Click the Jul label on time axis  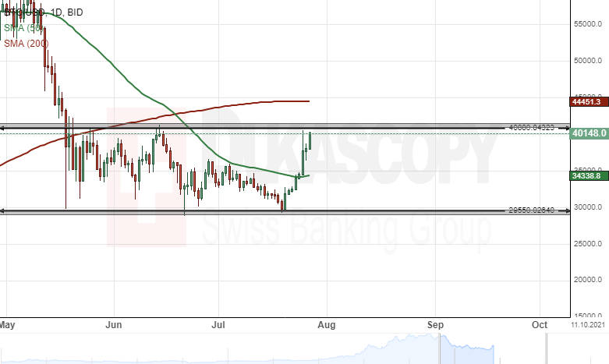[x=218, y=325]
